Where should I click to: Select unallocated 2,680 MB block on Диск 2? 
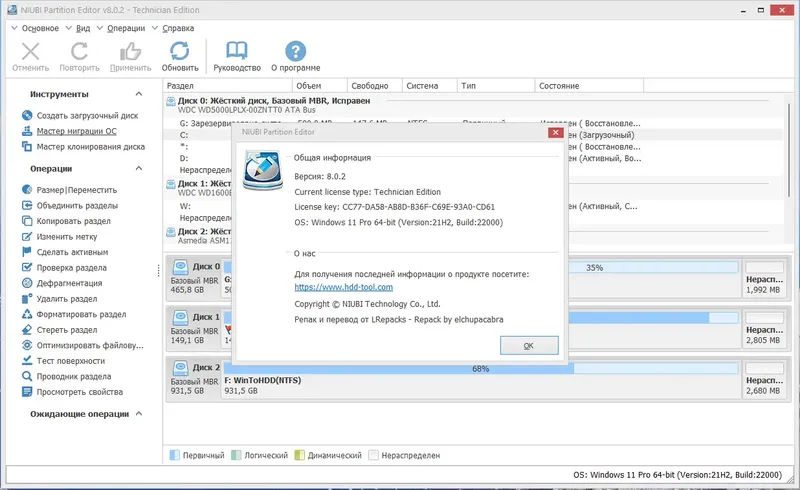coord(764,379)
